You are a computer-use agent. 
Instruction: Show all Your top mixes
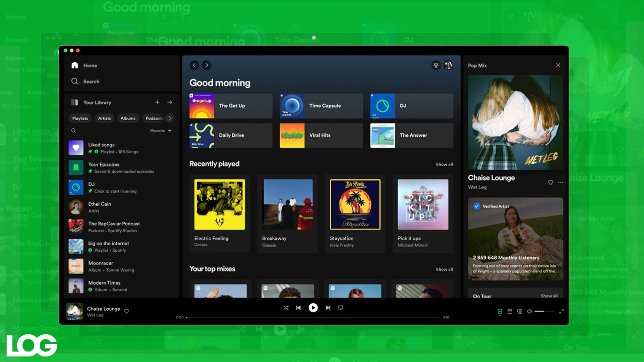(x=444, y=269)
